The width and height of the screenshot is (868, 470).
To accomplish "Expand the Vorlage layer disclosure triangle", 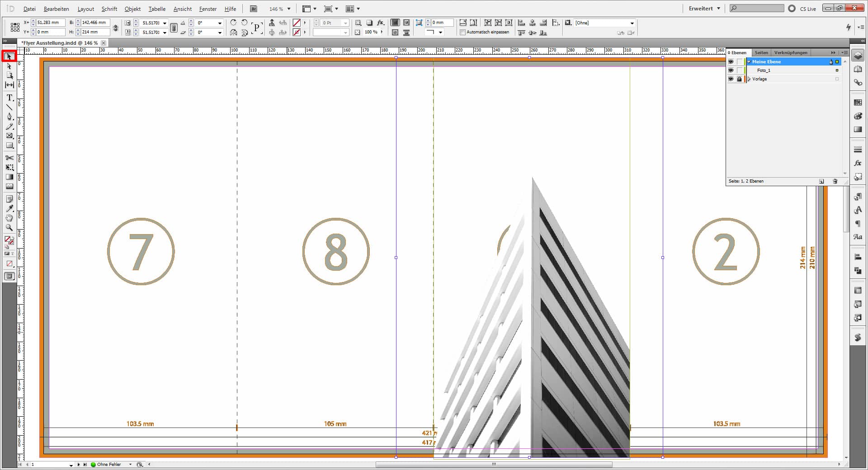I will 749,79.
